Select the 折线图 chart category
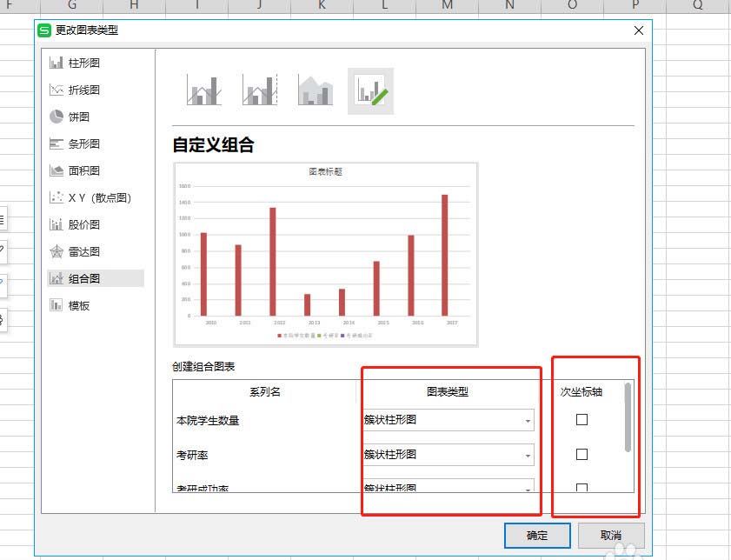This screenshot has height=560, width=731. point(74,89)
